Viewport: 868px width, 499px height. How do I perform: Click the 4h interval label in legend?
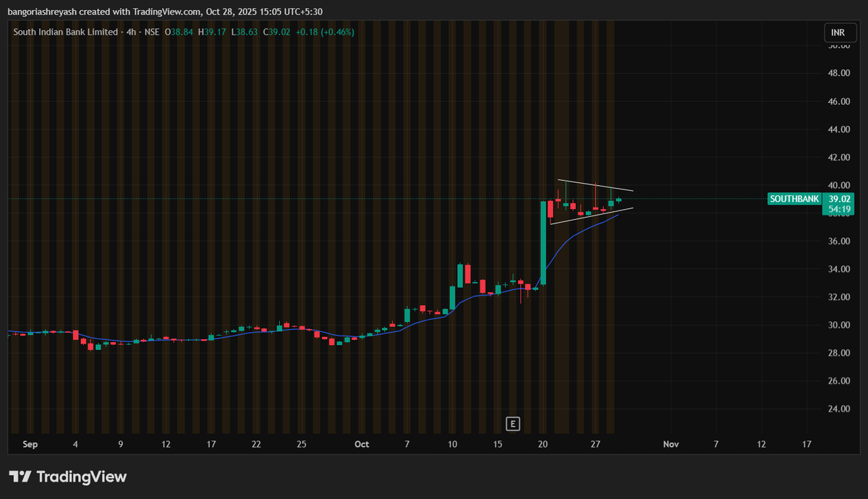(132, 32)
